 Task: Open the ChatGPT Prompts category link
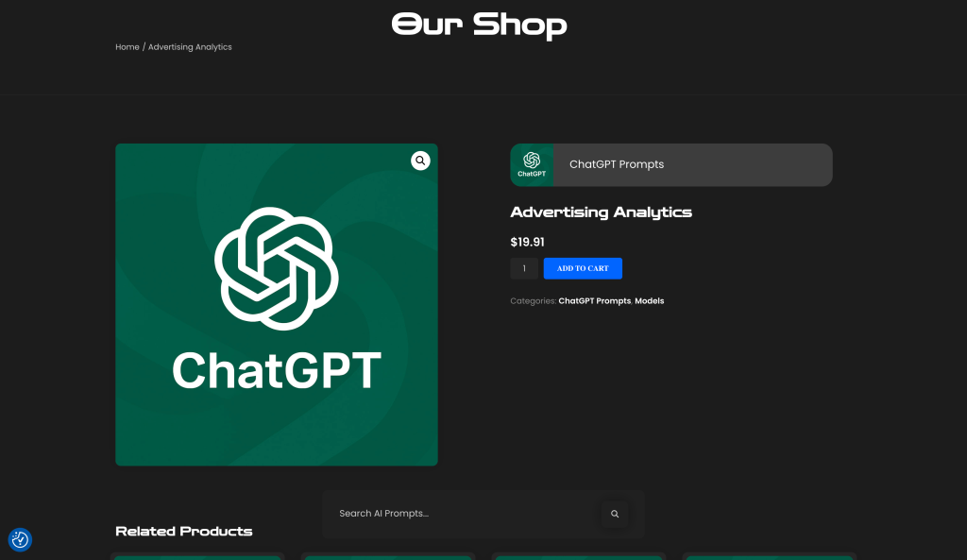point(594,300)
